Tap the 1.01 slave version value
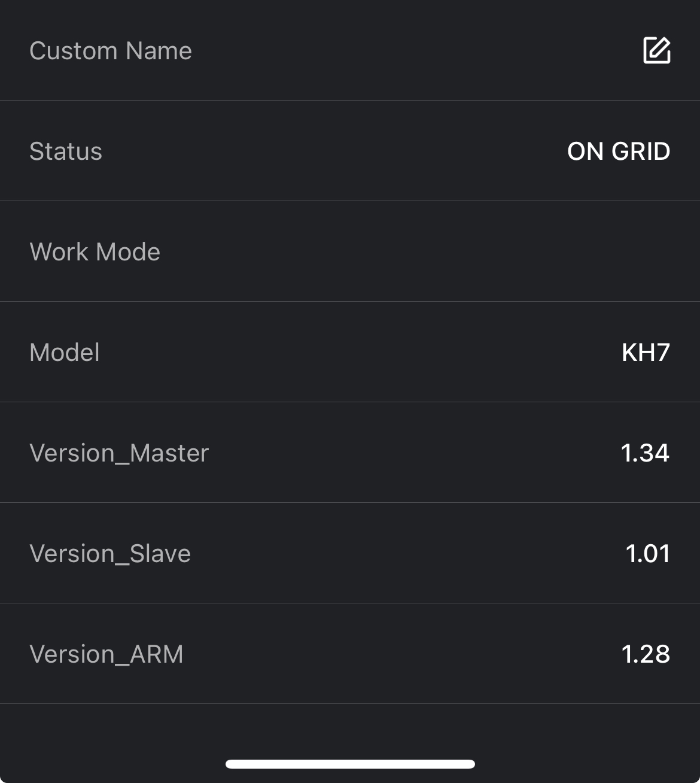Viewport: 700px width, 783px height. point(647,554)
